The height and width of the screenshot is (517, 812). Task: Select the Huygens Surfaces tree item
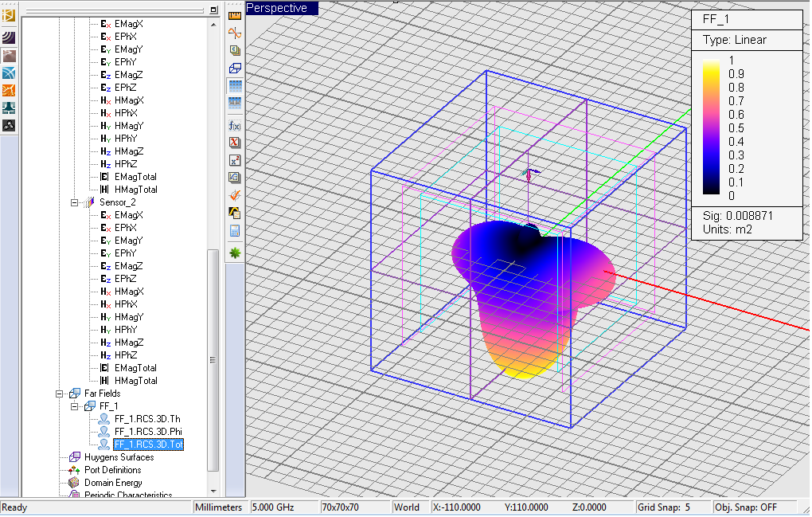[x=119, y=457]
